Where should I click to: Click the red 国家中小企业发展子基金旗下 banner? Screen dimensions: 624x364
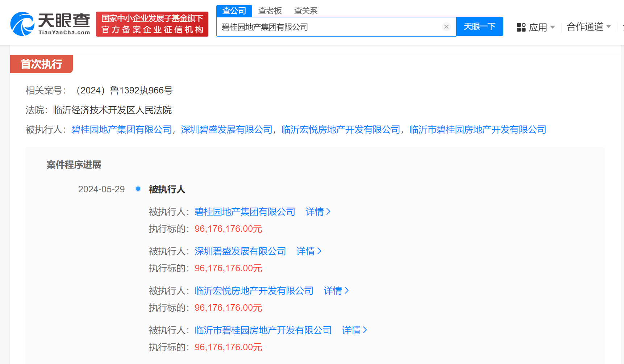pos(152,24)
